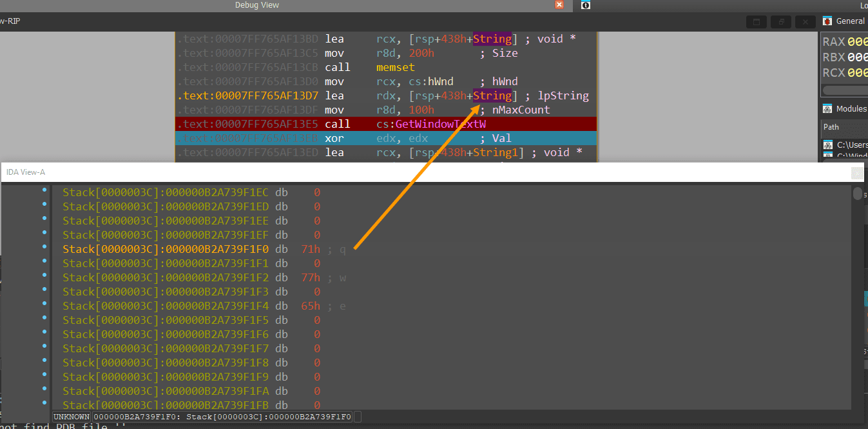This screenshot has height=429, width=868.
Task: Click the Modules panel icon
Action: pos(827,109)
